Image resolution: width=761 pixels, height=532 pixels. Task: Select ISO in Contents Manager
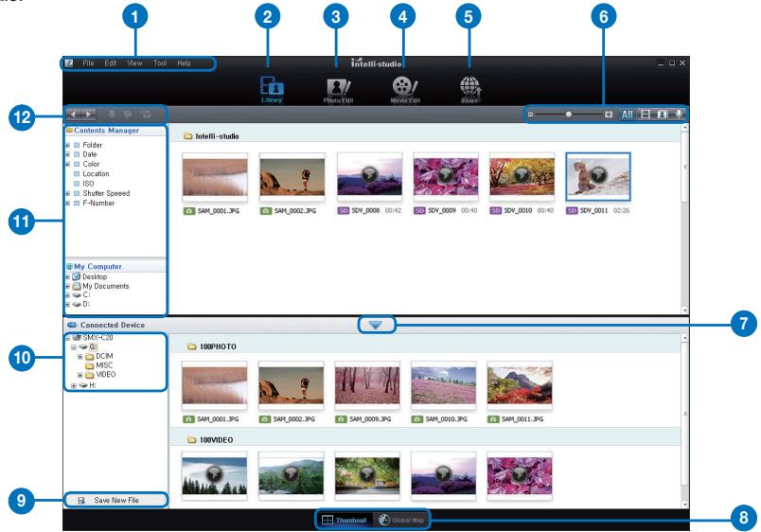pyautogui.click(x=88, y=184)
